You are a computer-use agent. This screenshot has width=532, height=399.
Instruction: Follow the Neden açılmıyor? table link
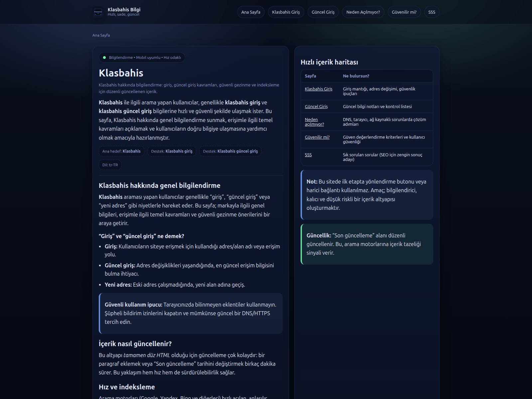point(314,122)
